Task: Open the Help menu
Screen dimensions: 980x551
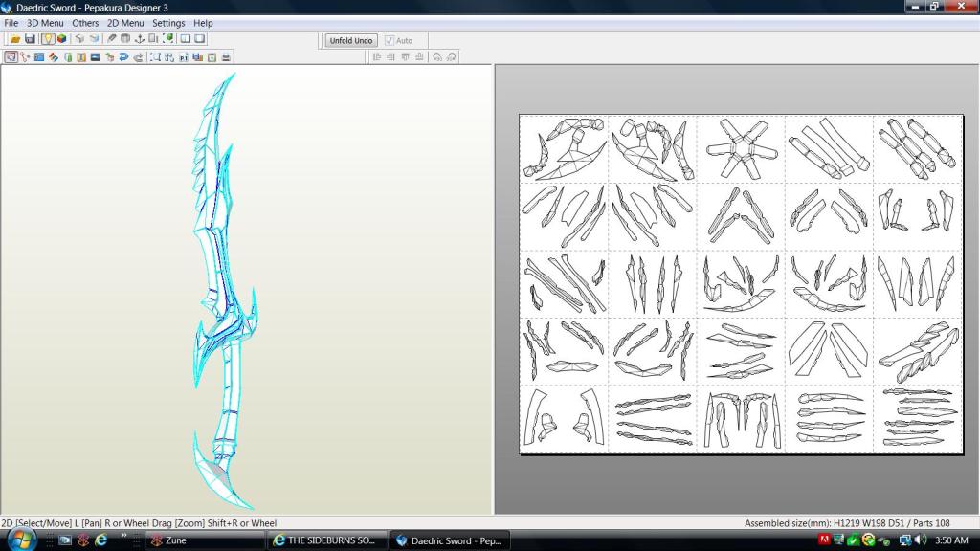Action: (x=203, y=23)
